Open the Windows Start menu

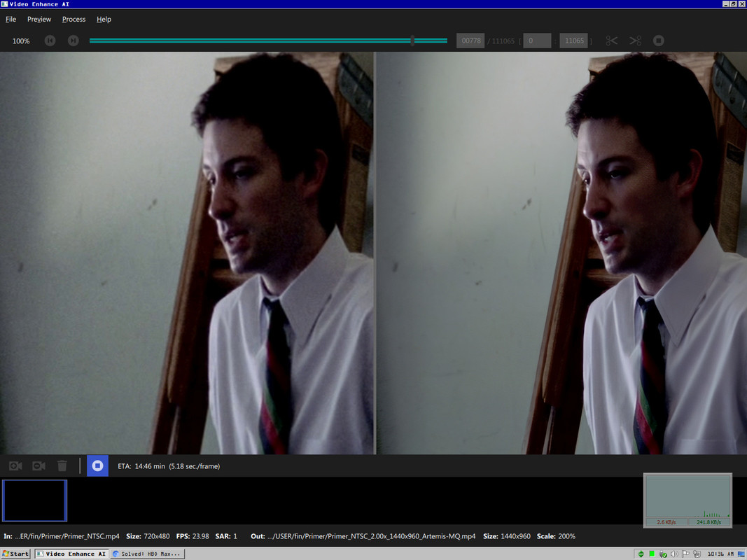pos(15,553)
